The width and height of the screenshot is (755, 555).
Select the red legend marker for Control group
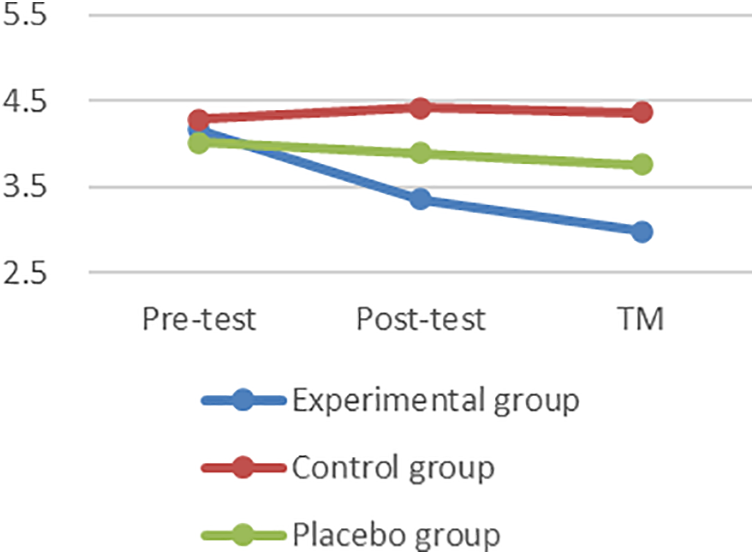pos(242,467)
